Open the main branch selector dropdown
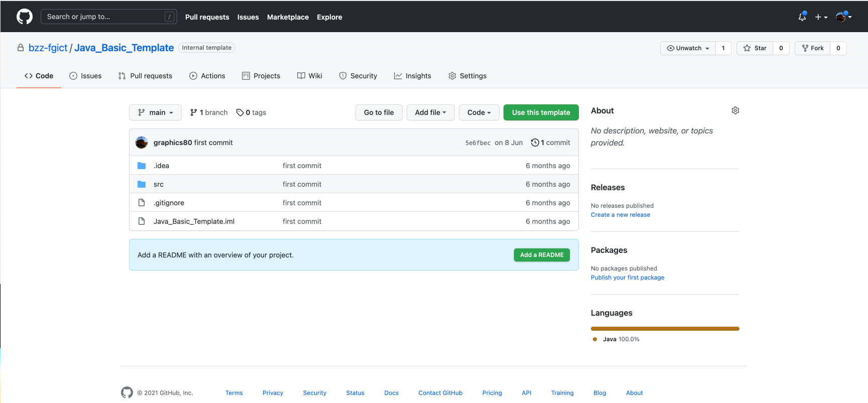868x403 pixels. coord(155,112)
